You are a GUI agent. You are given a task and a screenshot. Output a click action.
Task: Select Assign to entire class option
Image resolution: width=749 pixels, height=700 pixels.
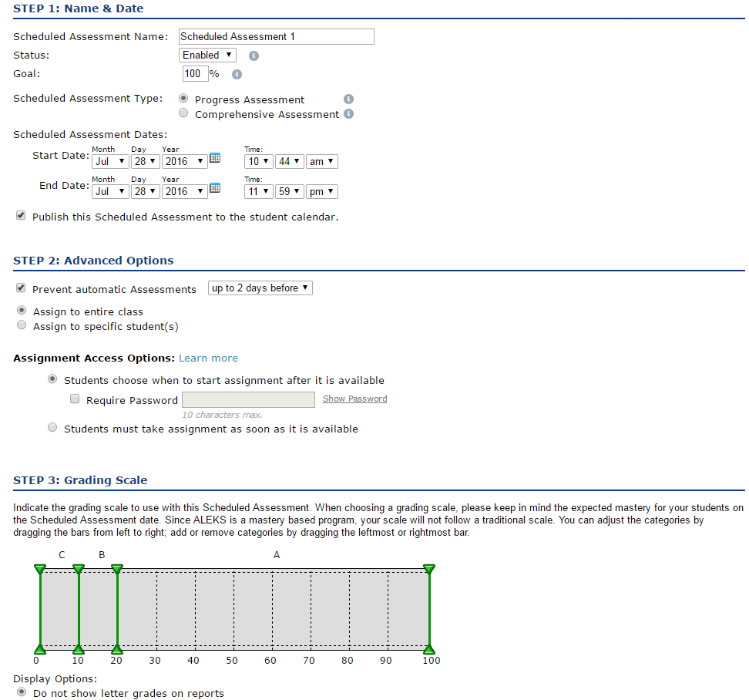22,310
